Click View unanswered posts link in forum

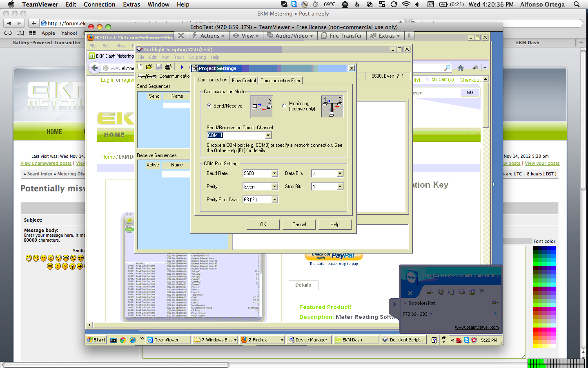(x=46, y=163)
